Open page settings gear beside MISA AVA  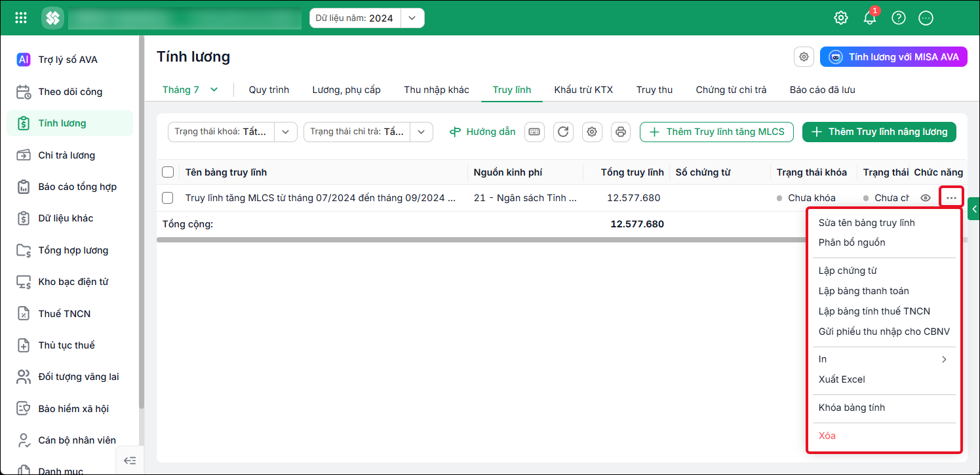(x=804, y=57)
